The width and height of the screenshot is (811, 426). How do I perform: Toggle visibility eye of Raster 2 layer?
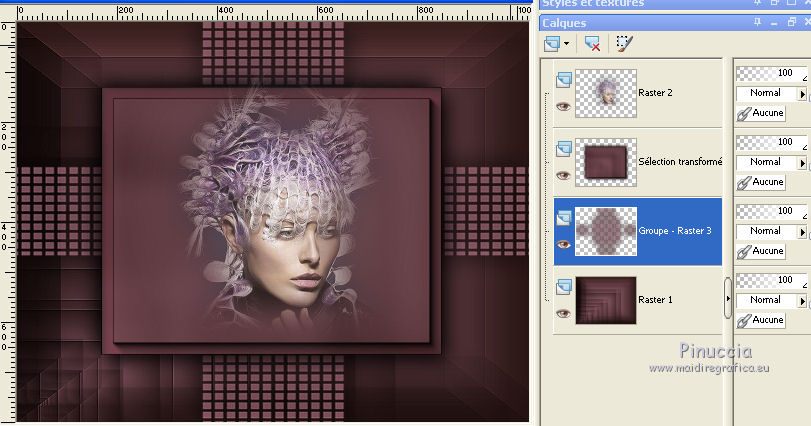[563, 106]
